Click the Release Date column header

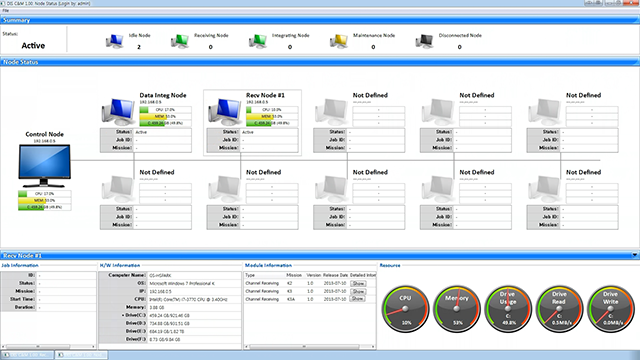[x=336, y=275]
